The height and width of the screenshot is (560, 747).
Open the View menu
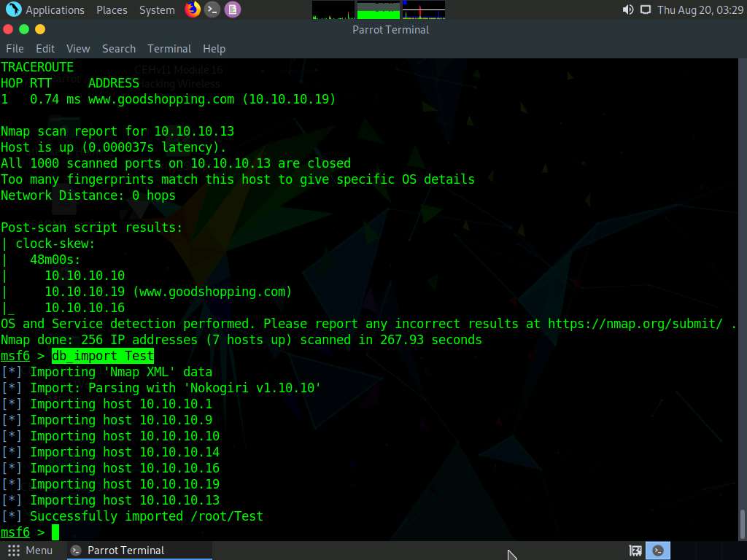78,49
